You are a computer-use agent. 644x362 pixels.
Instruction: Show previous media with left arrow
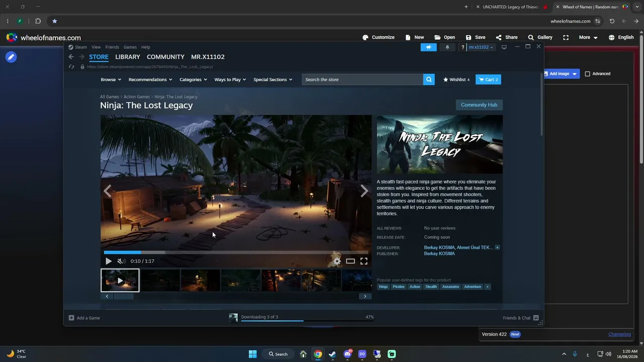pyautogui.click(x=107, y=191)
